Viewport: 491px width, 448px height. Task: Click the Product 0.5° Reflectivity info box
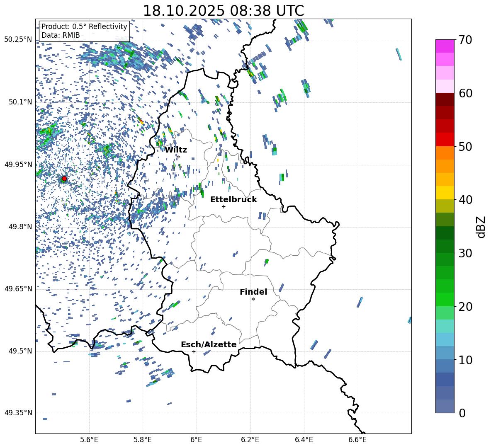tap(84, 31)
